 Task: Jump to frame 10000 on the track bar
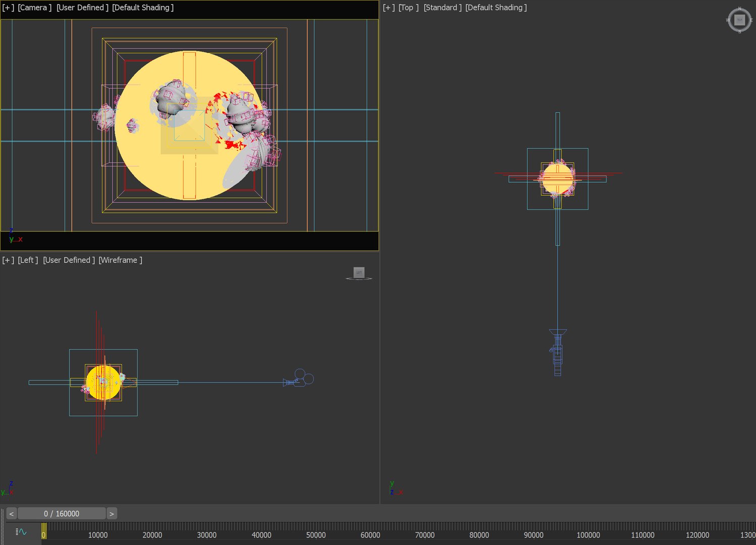coord(98,535)
